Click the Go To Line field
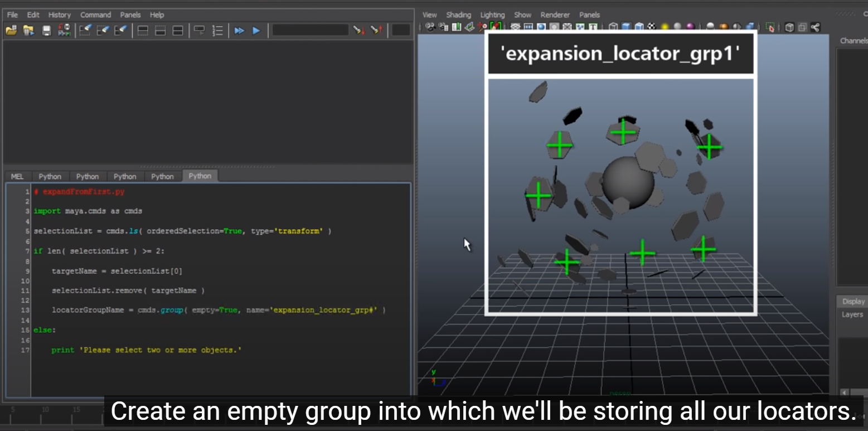Viewport: 868px width, 431px height. (401, 30)
